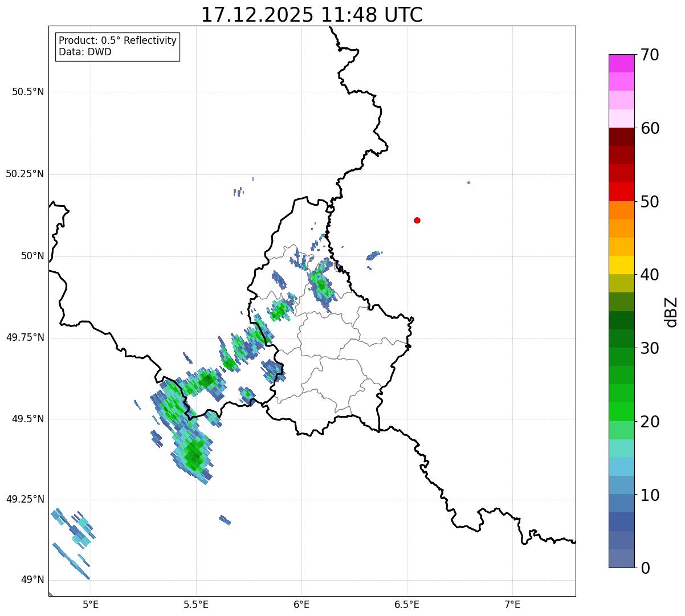Screen dimensions: 685x616
Task: Click the colorbar tick label '70'
Action: [650, 55]
